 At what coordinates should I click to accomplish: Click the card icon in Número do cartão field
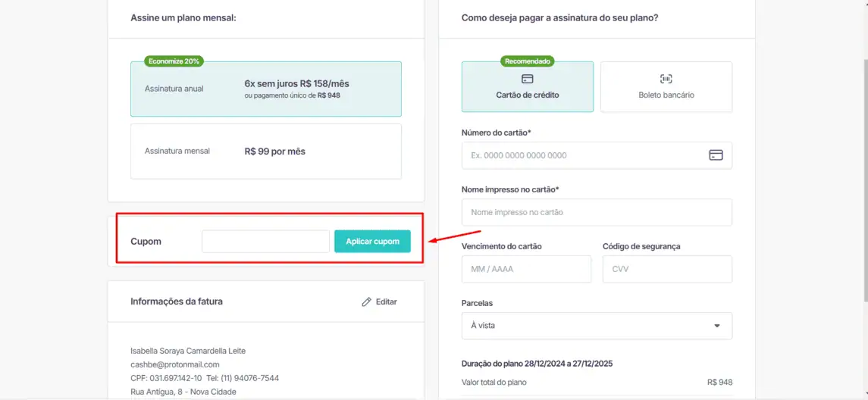coord(716,155)
